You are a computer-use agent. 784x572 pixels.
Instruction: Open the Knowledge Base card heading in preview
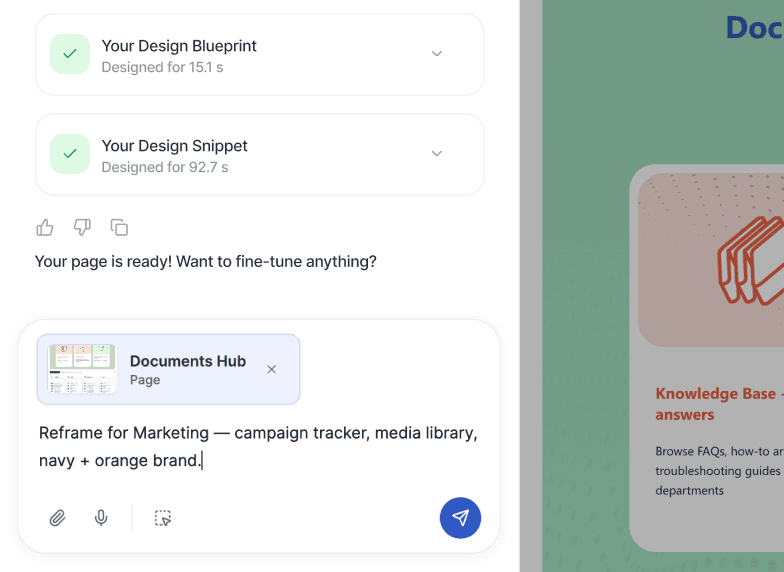coord(720,404)
